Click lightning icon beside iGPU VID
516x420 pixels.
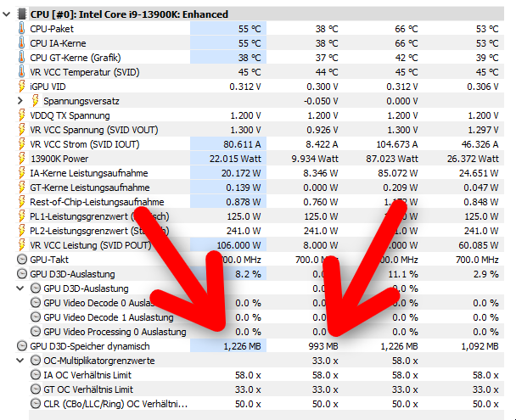[x=22, y=87]
